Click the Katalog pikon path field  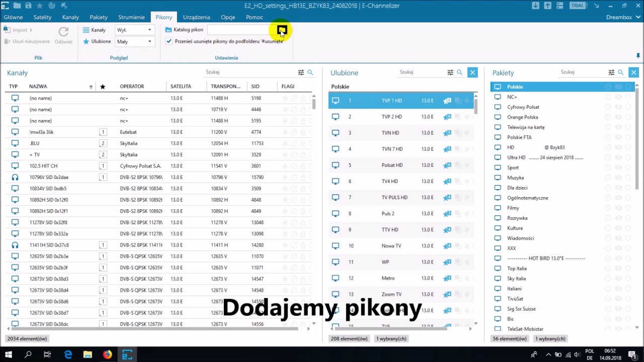(x=242, y=30)
